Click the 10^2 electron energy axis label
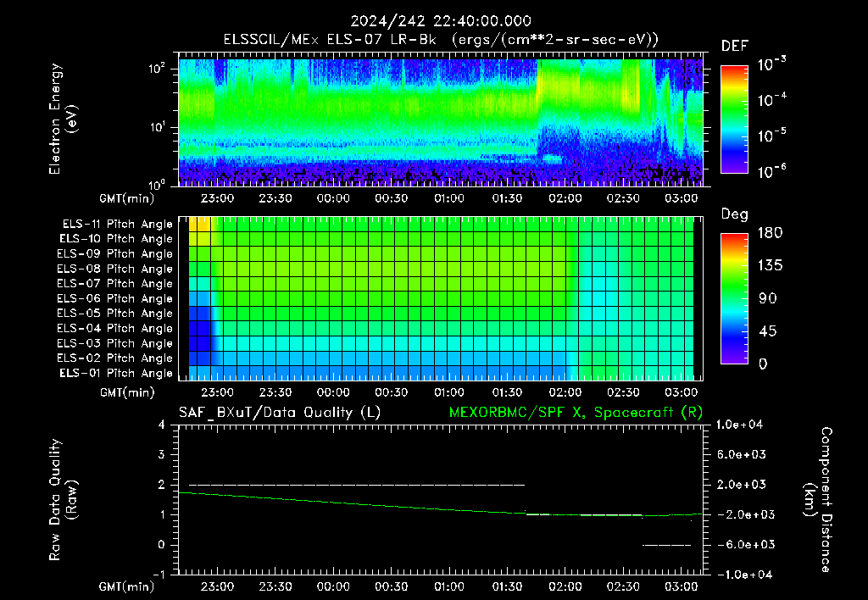The image size is (868, 600). tap(157, 69)
